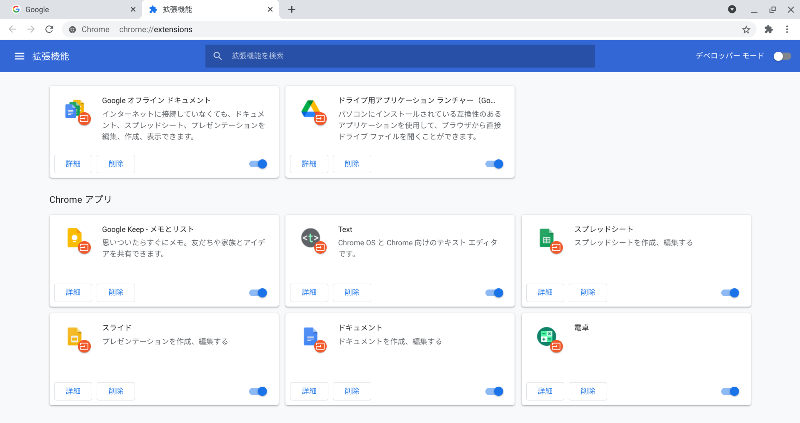Image resolution: width=800 pixels, height=423 pixels.
Task: Go back with the back arrow
Action: point(13,30)
